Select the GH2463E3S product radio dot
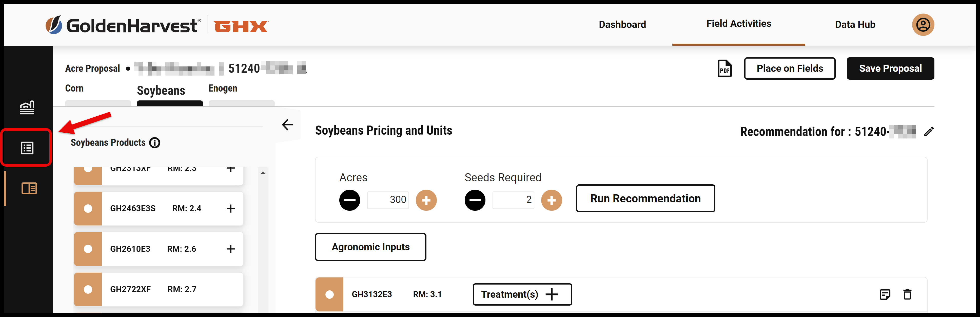Viewport: 980px width, 317px height. (88, 208)
